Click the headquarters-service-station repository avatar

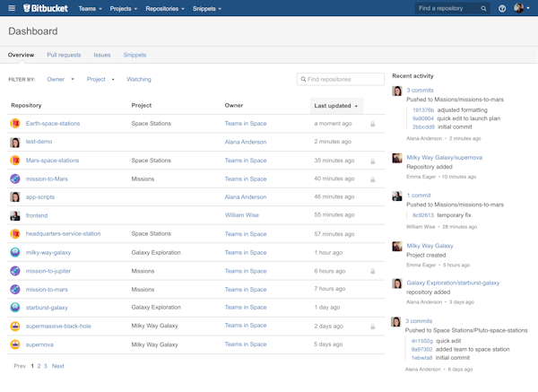14,234
